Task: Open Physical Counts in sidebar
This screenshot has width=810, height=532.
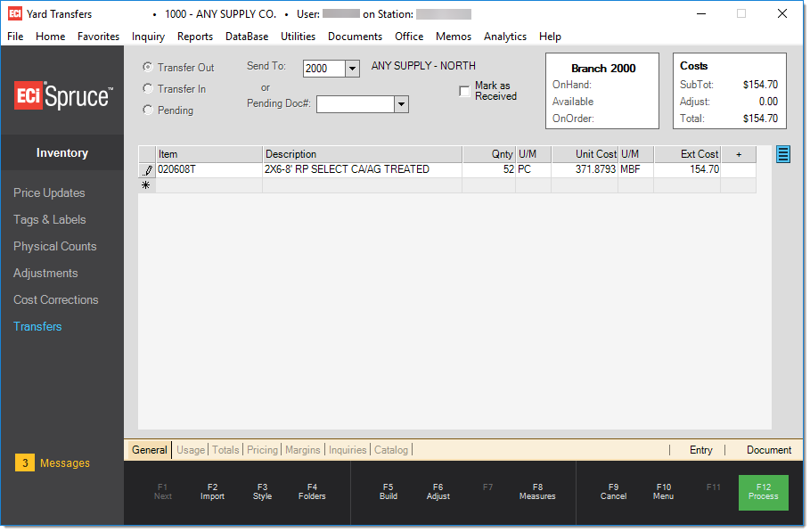Action: point(55,248)
